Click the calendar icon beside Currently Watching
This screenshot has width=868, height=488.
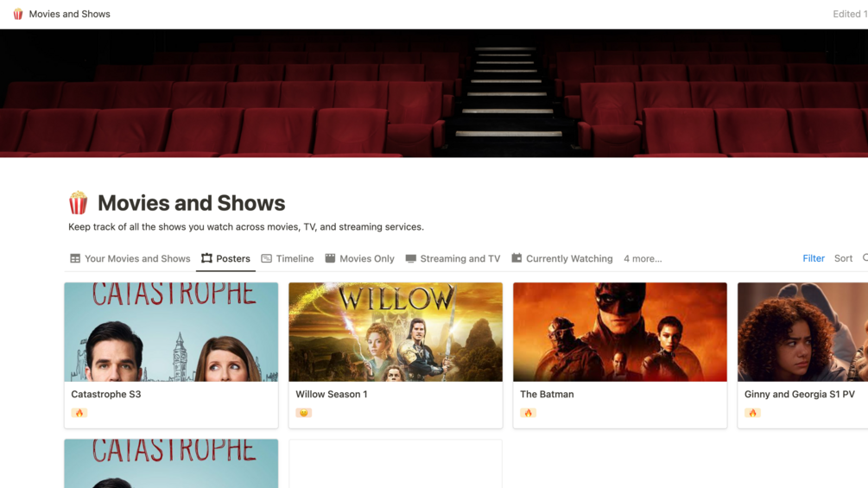coord(516,258)
